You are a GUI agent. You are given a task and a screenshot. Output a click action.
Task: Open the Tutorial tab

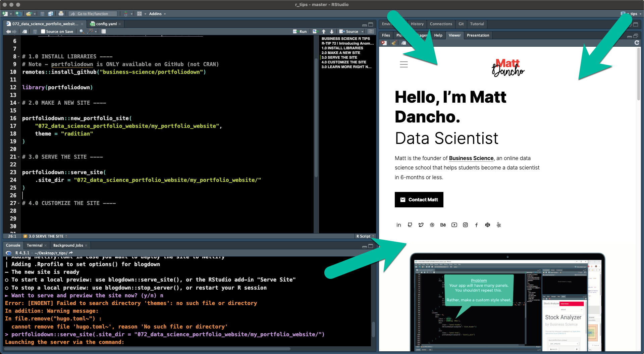[477, 24]
